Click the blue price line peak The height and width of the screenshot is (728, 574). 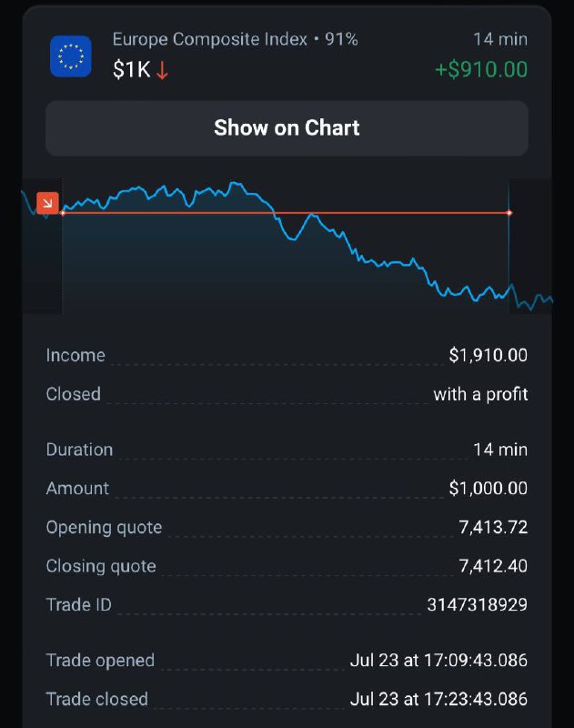coord(235,184)
